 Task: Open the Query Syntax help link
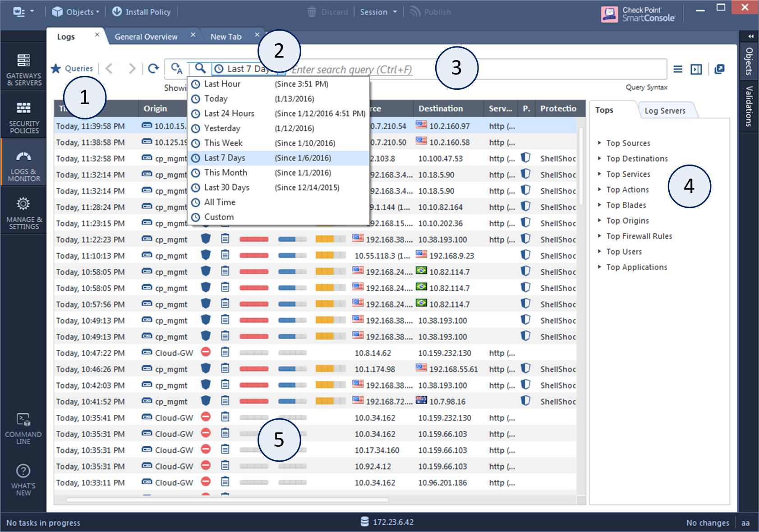(646, 87)
